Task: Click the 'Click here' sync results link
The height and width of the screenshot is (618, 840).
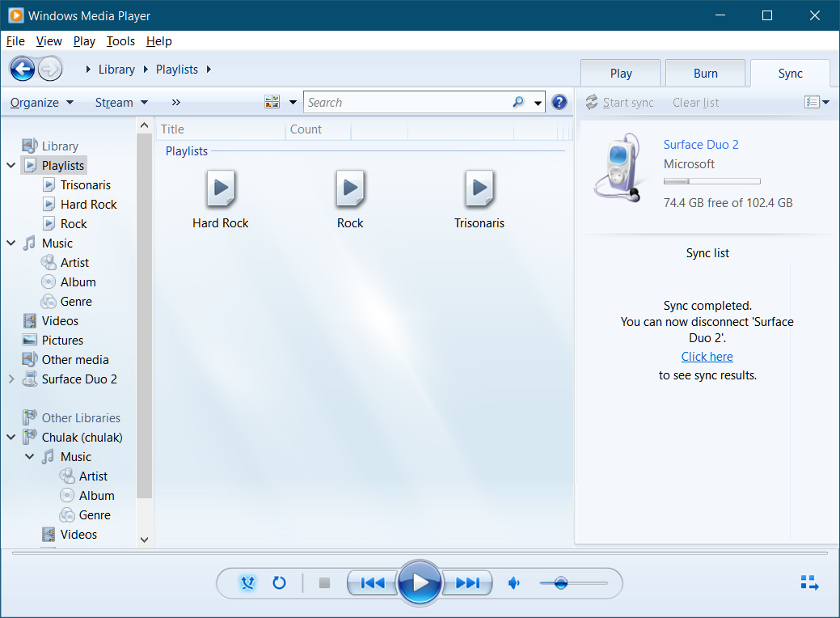Action: click(x=707, y=357)
